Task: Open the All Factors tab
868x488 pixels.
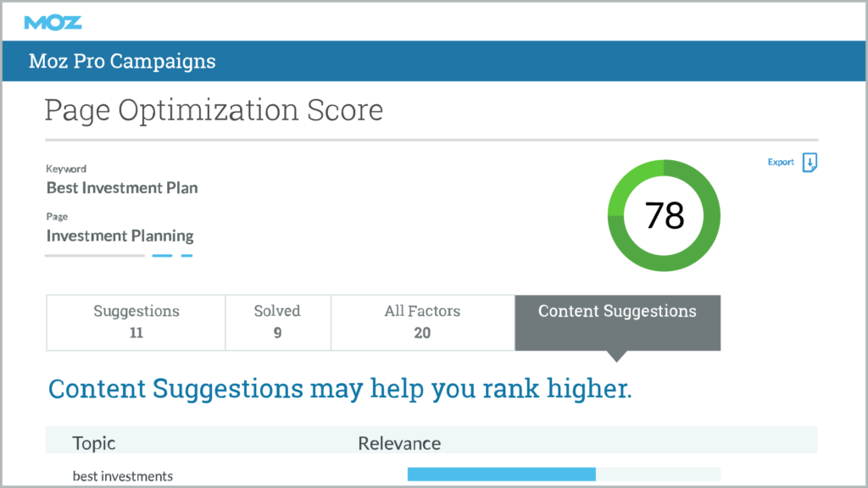Action: (x=422, y=322)
